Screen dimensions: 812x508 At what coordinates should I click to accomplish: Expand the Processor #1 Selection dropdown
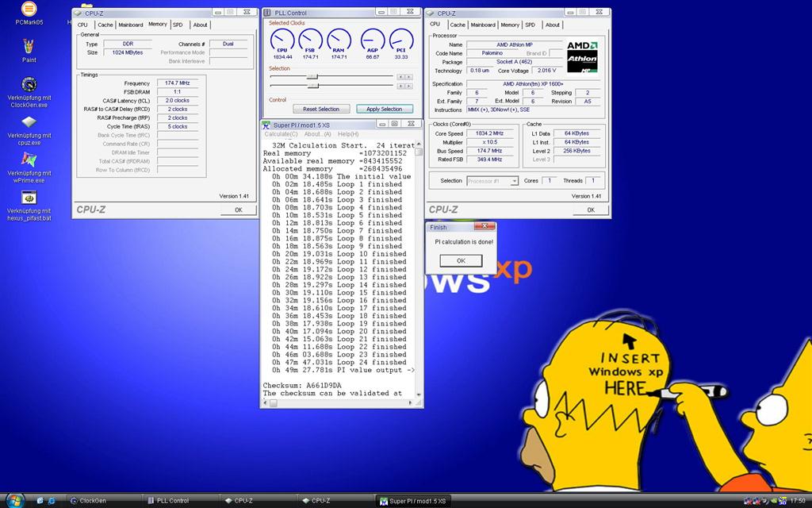(514, 181)
